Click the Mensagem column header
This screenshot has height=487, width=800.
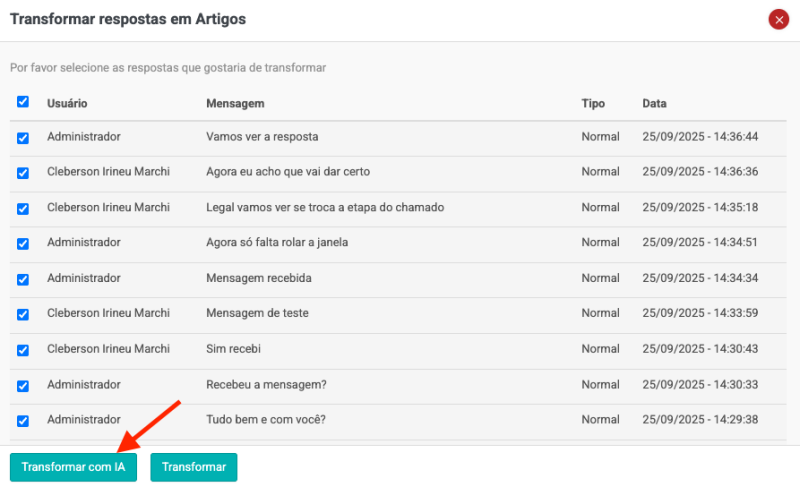[x=234, y=104]
